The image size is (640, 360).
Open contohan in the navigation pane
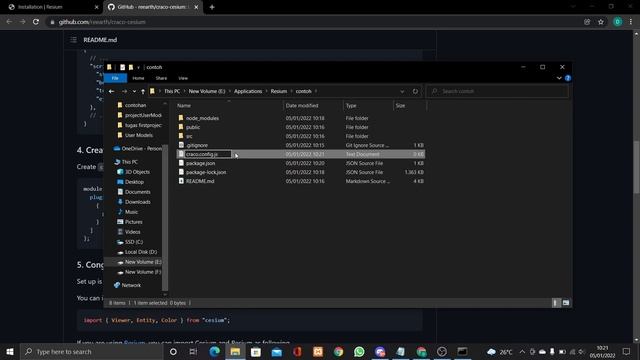(x=135, y=105)
